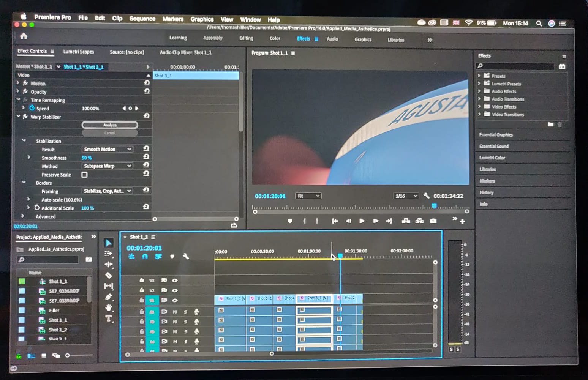This screenshot has width=588, height=380.
Task: Switch to the Color workspace
Action: pyautogui.click(x=275, y=38)
